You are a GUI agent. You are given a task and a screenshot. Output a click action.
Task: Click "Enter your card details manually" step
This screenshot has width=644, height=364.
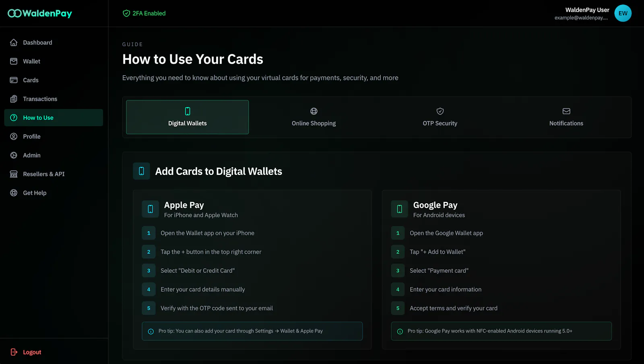[202, 289]
